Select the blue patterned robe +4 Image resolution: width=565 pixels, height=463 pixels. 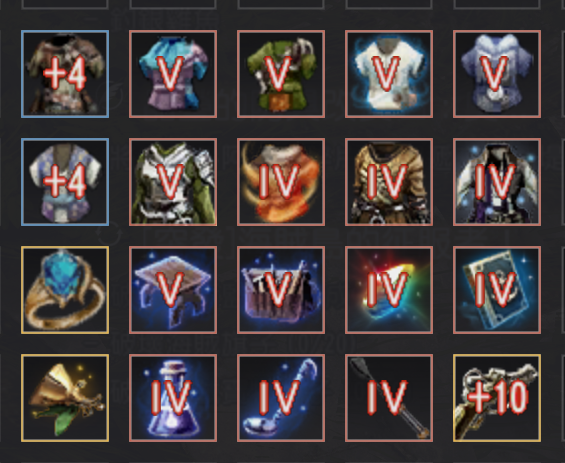[65, 182]
